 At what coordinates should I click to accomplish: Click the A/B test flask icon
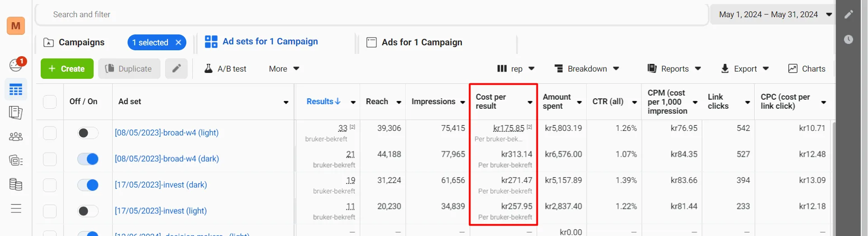[209, 69]
